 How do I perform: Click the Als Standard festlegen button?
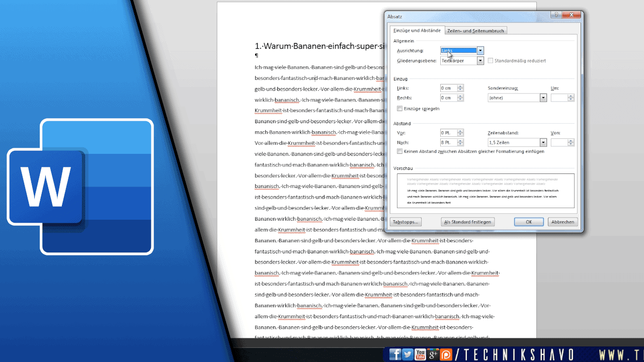click(467, 222)
